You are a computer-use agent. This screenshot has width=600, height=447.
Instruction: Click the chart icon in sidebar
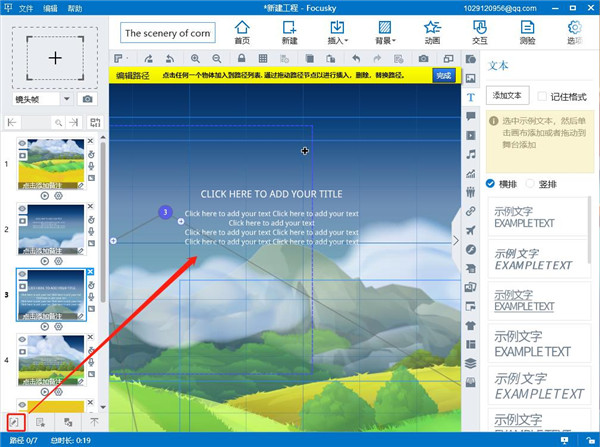[x=471, y=173]
